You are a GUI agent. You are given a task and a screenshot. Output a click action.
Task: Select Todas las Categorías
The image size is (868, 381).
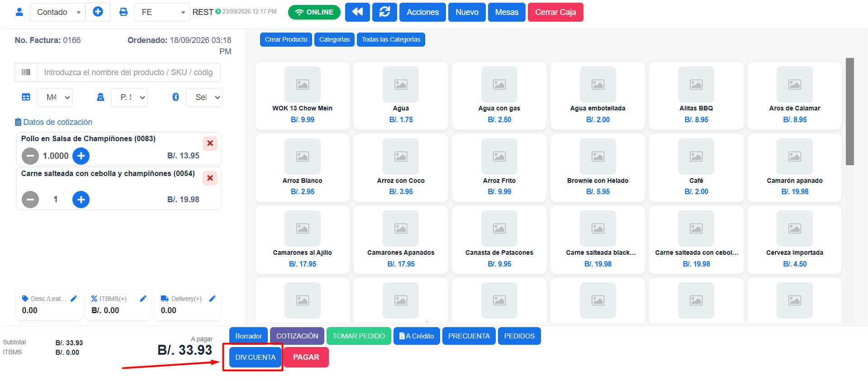coord(391,39)
